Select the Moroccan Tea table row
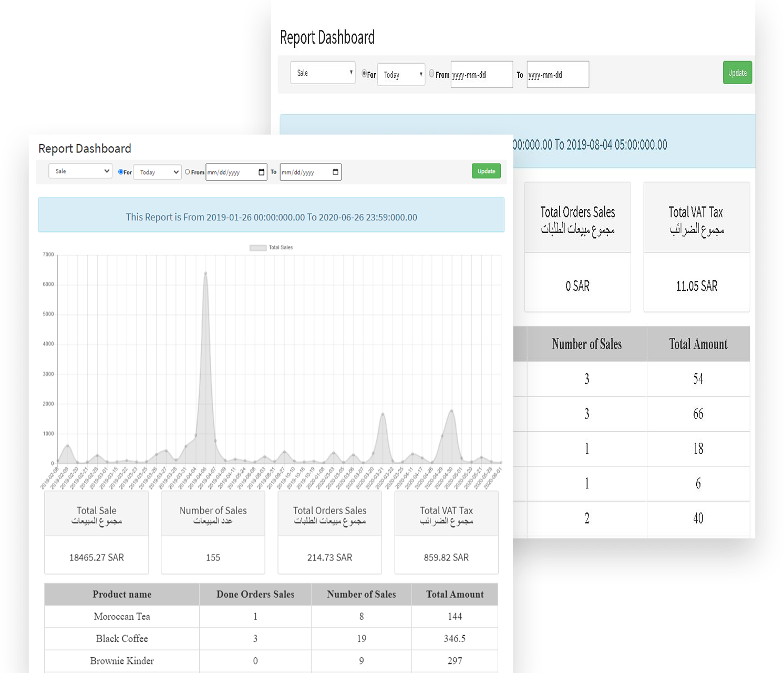Screen dimensions: 784x673 [x=122, y=617]
